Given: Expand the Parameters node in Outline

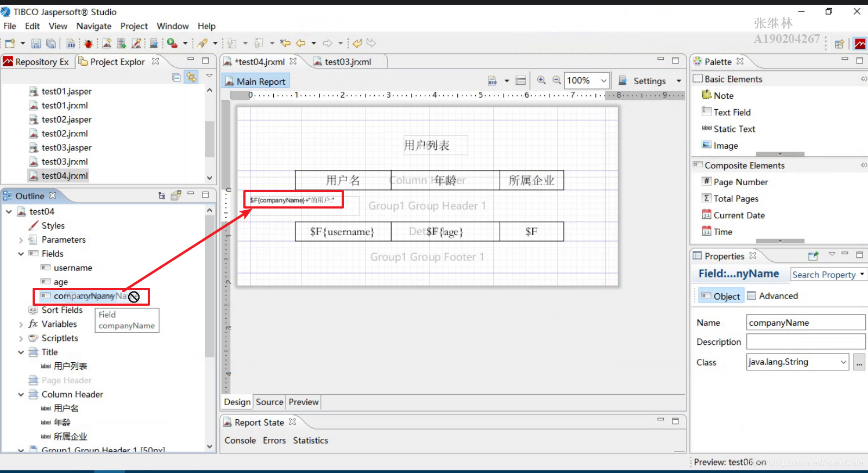Looking at the screenshot, I should pos(21,240).
